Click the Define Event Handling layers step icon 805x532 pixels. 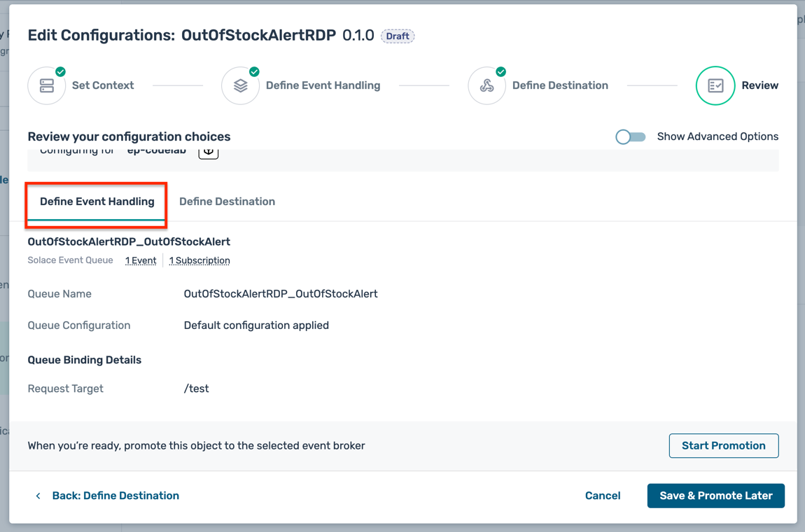coord(240,85)
